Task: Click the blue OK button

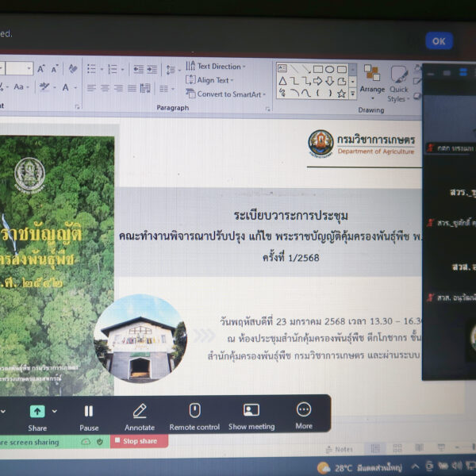Action: pos(439,41)
